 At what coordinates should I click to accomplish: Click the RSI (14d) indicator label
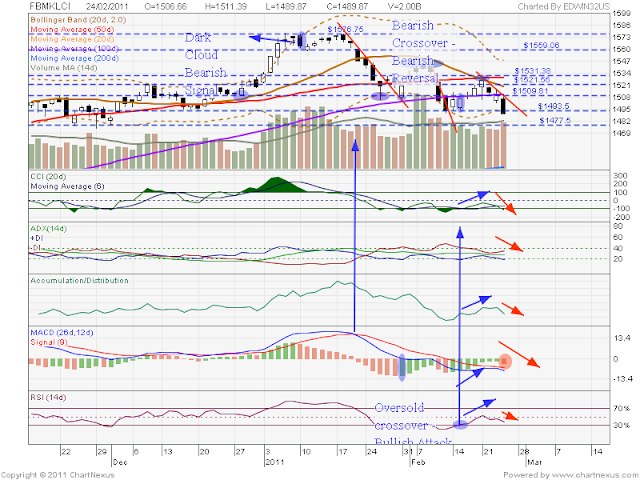[x=48, y=398]
